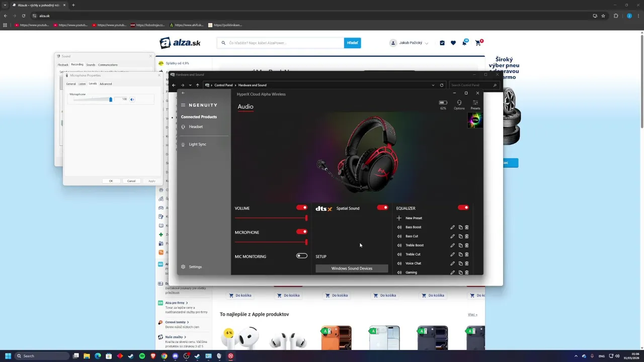Image resolution: width=644 pixels, height=362 pixels.
Task: Open the NGENUITY hamburger menu
Action: pyautogui.click(x=183, y=105)
